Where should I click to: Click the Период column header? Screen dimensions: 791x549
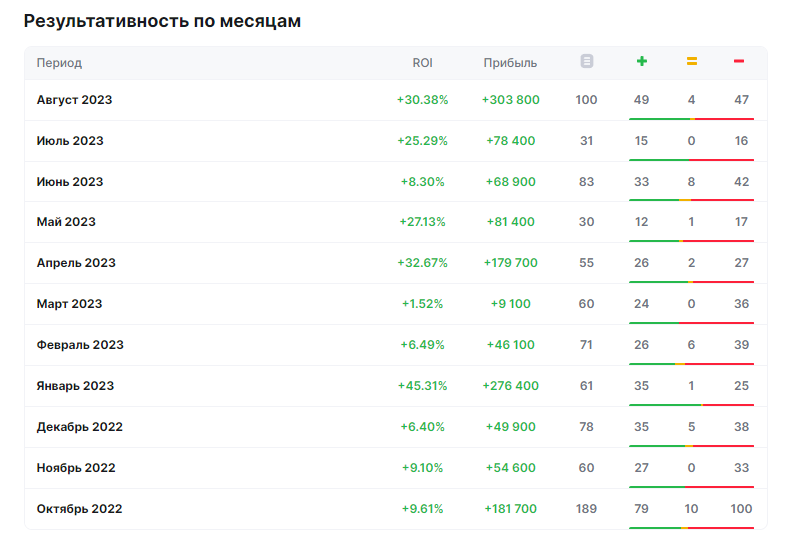tap(59, 63)
